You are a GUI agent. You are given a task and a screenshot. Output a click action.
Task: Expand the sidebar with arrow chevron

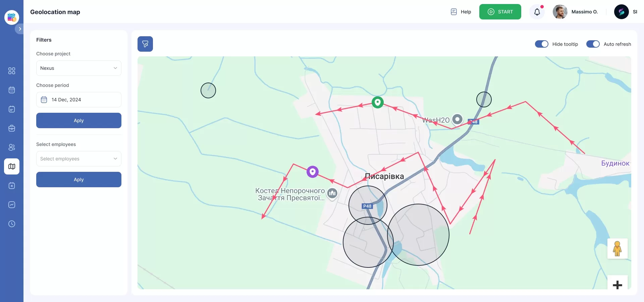20,29
